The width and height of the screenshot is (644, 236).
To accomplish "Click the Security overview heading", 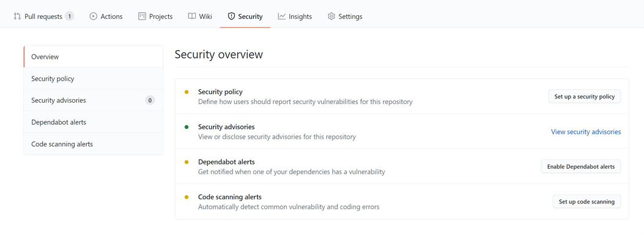I will [x=218, y=54].
